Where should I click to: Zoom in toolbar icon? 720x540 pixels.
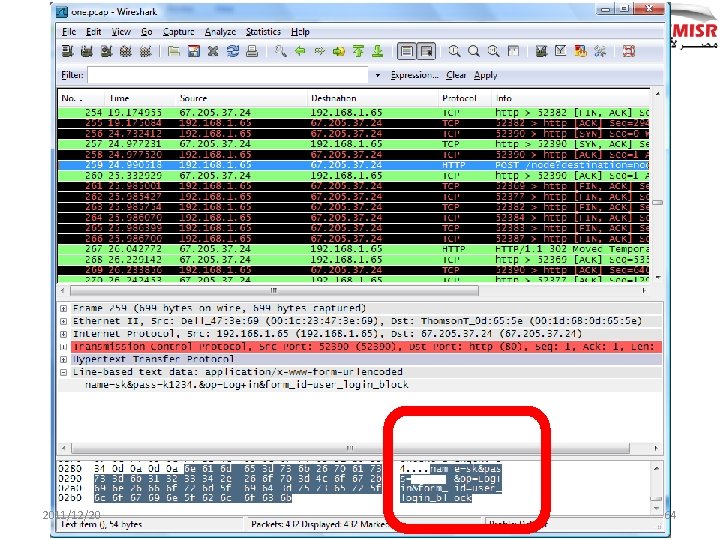(455, 51)
